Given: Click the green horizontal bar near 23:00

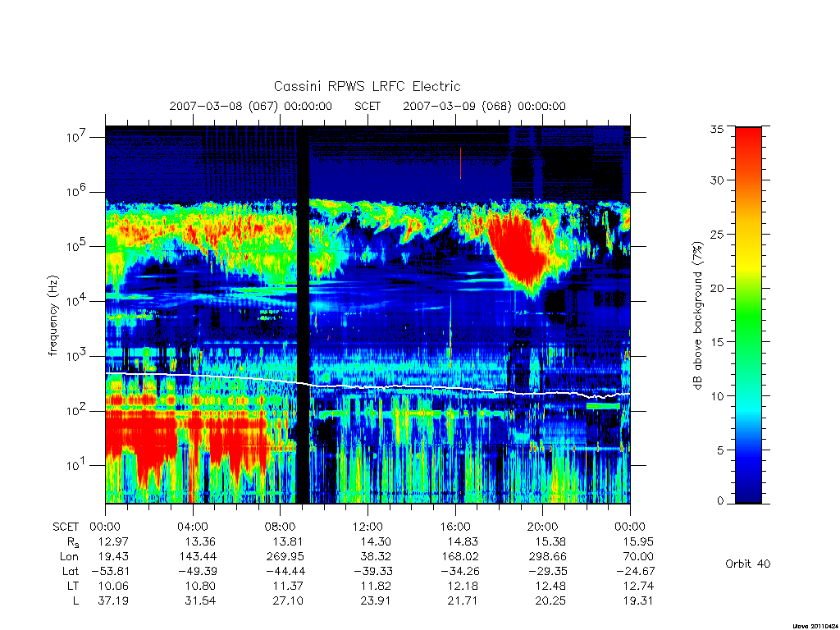Looking at the screenshot, I should 603,406.
